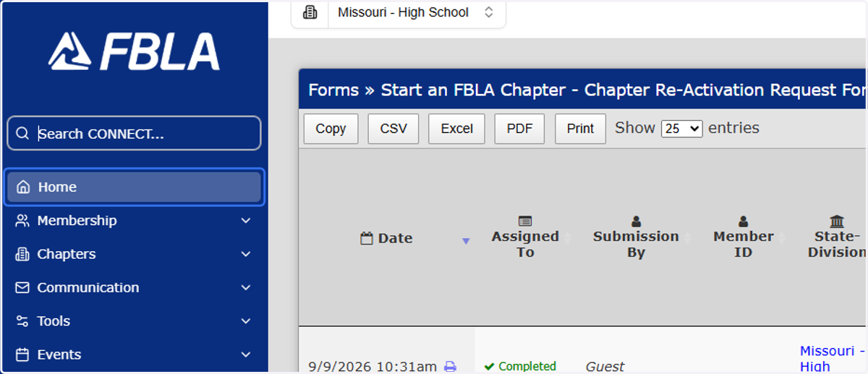Click the magnifier icon in search box
The width and height of the screenshot is (868, 374).
coord(22,134)
